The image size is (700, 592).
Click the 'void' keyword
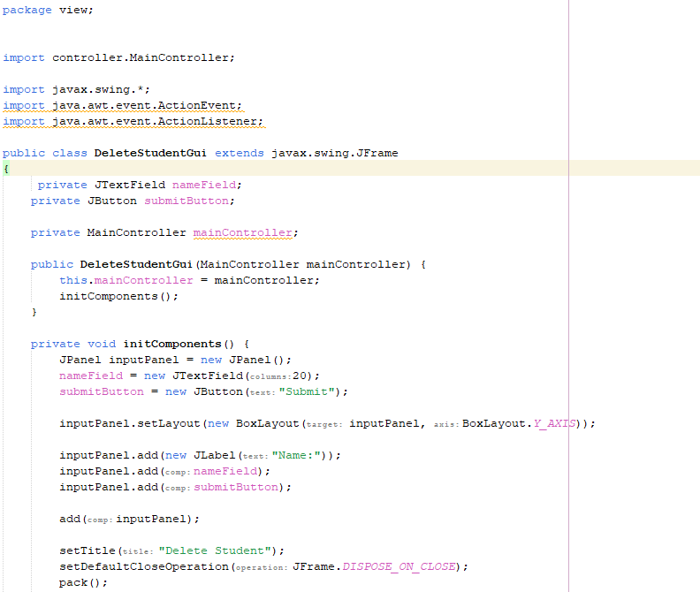[102, 345]
